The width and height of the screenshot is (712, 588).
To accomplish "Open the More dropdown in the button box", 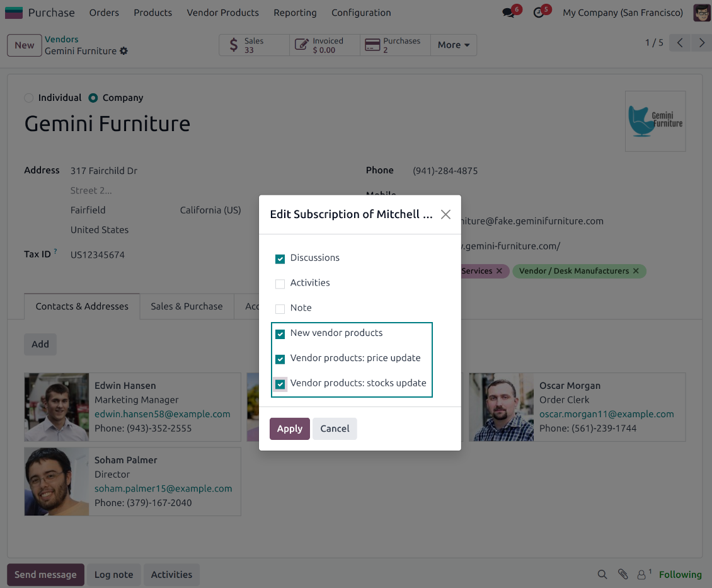I will click(453, 45).
